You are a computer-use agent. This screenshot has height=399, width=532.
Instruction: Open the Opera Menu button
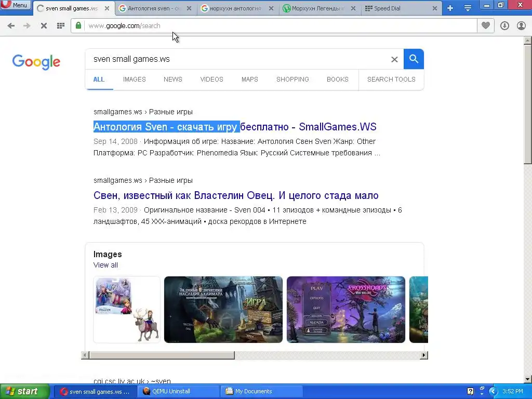16,5
